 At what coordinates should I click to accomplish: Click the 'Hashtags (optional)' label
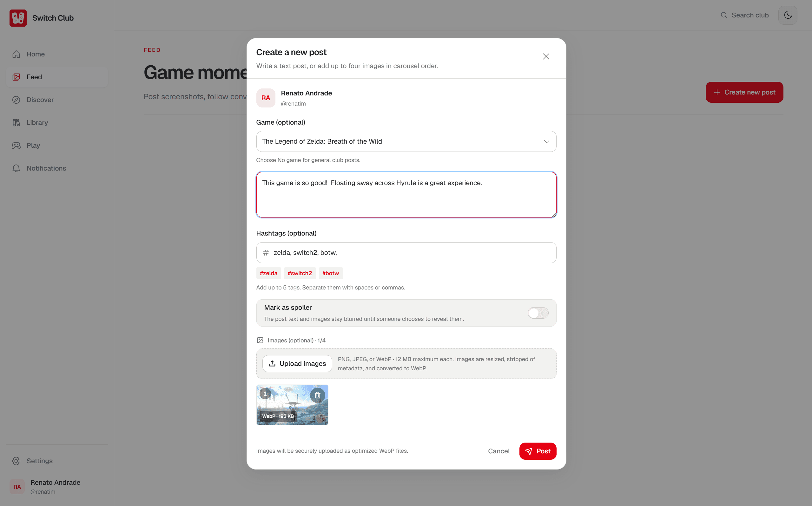tap(286, 233)
